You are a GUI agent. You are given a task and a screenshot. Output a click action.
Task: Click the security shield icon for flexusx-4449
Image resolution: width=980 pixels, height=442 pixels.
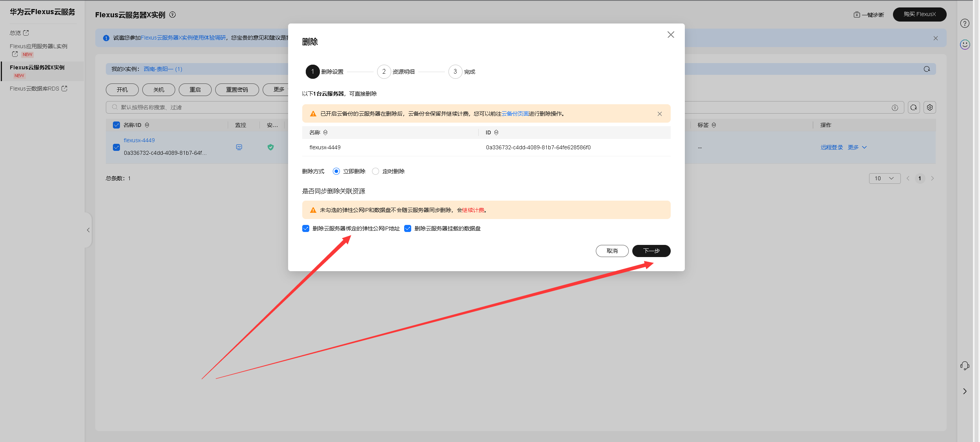pos(270,147)
